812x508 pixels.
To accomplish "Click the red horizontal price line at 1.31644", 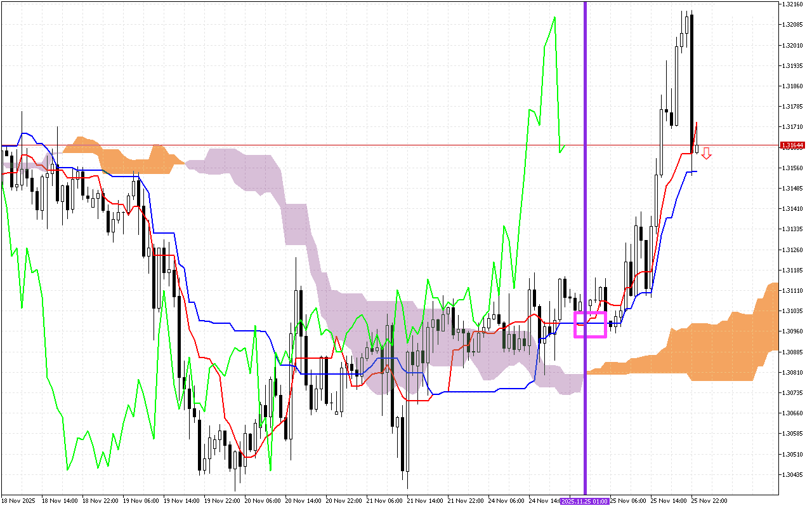I will click(381, 144).
